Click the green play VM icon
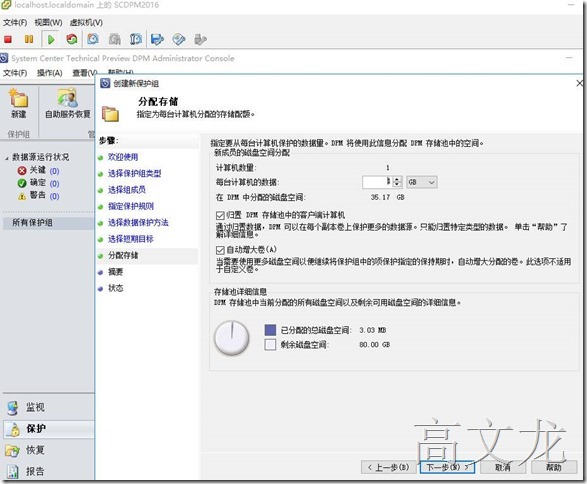This screenshot has width=587, height=484. click(x=51, y=39)
